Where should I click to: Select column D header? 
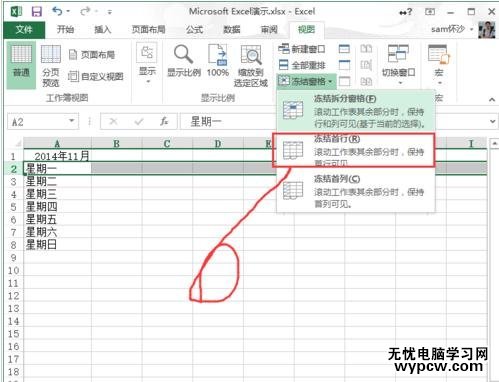pos(218,144)
